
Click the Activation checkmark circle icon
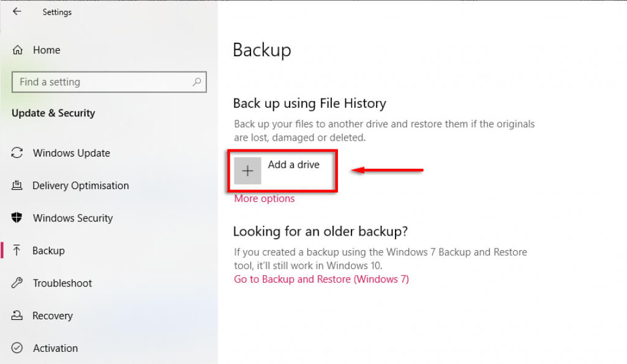click(18, 348)
